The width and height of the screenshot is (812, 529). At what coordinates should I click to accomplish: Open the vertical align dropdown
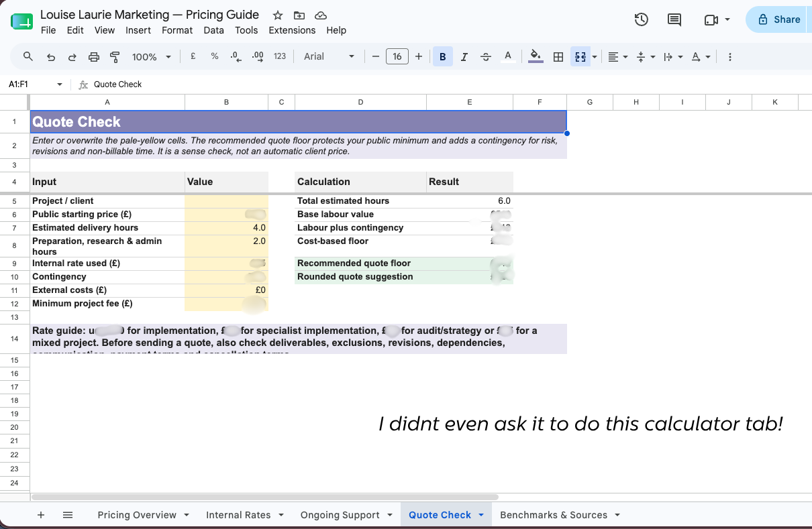[645, 57]
